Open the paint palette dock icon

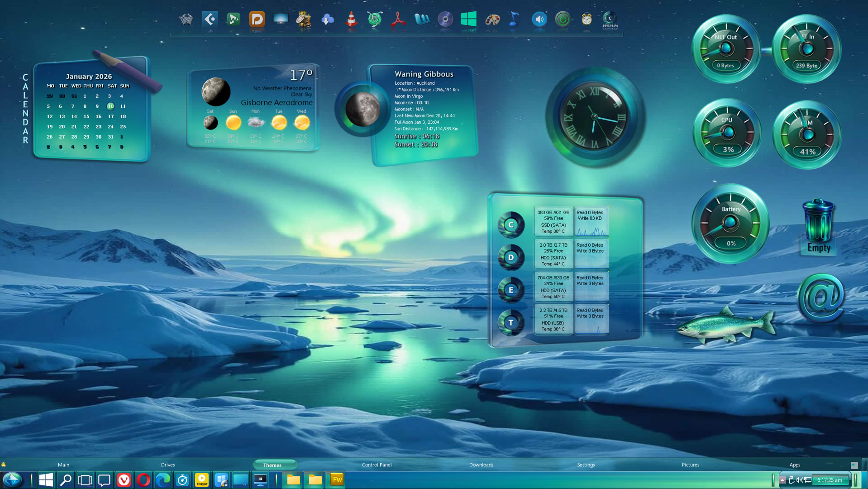tap(492, 19)
